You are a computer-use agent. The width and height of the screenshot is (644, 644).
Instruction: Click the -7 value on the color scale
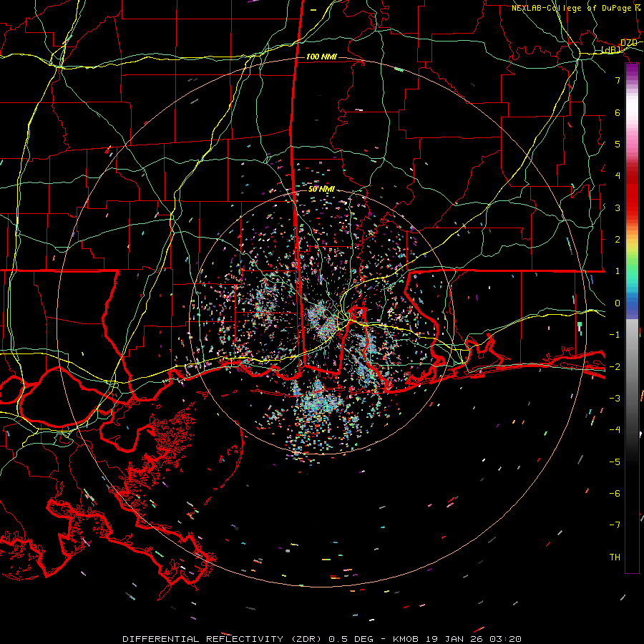point(615,525)
